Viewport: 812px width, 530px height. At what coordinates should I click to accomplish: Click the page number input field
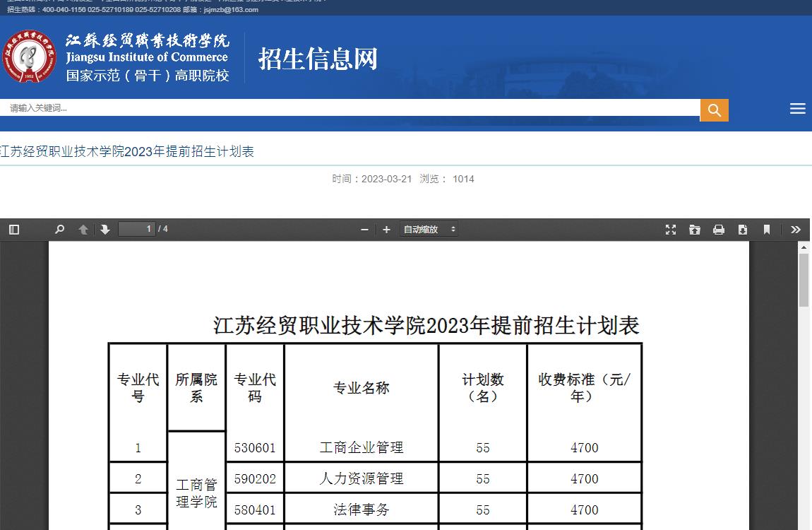point(137,229)
